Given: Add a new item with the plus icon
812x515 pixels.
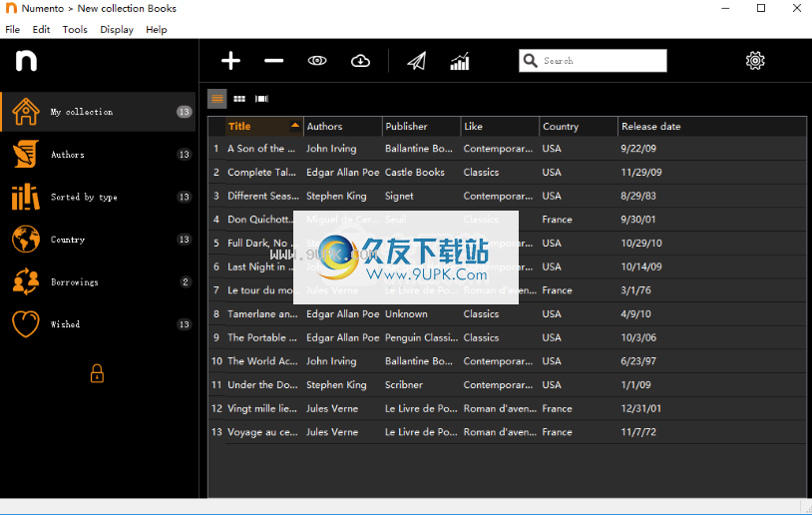Looking at the screenshot, I should tap(230, 61).
